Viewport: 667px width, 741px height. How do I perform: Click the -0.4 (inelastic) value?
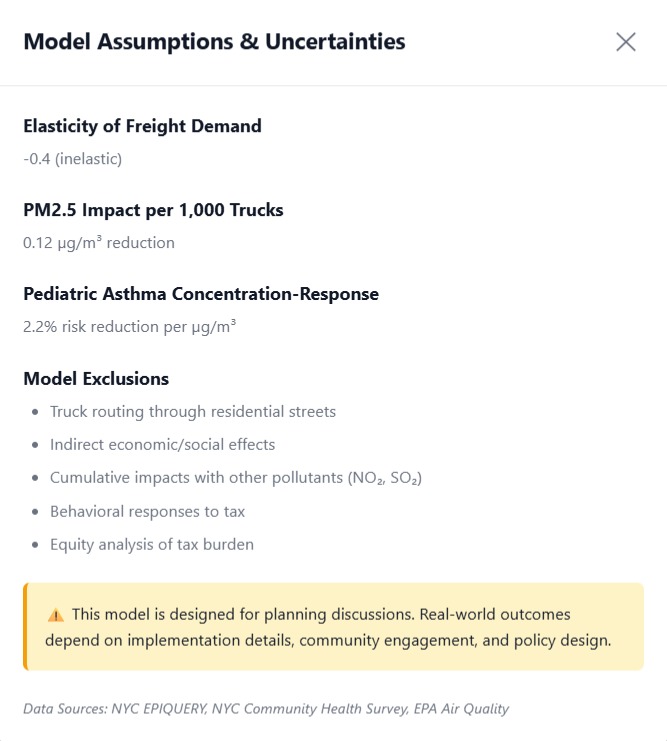point(72,158)
